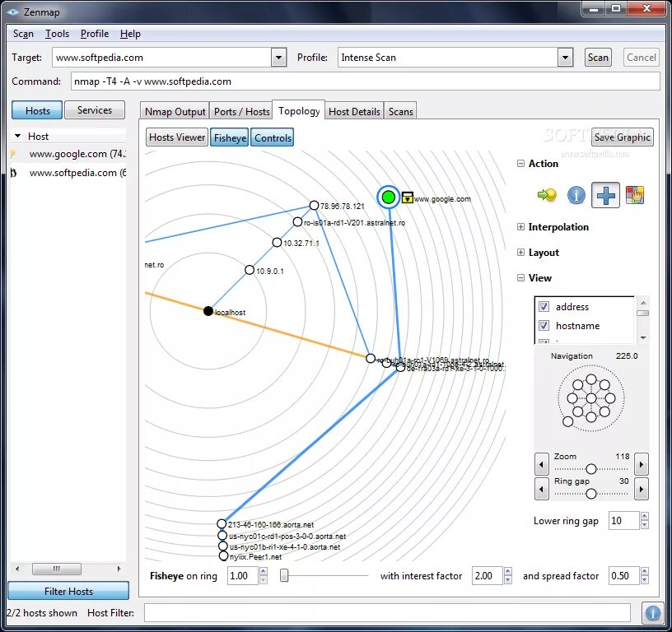Collapse the Action section
Viewport: 672px width, 632px height.
click(x=520, y=164)
